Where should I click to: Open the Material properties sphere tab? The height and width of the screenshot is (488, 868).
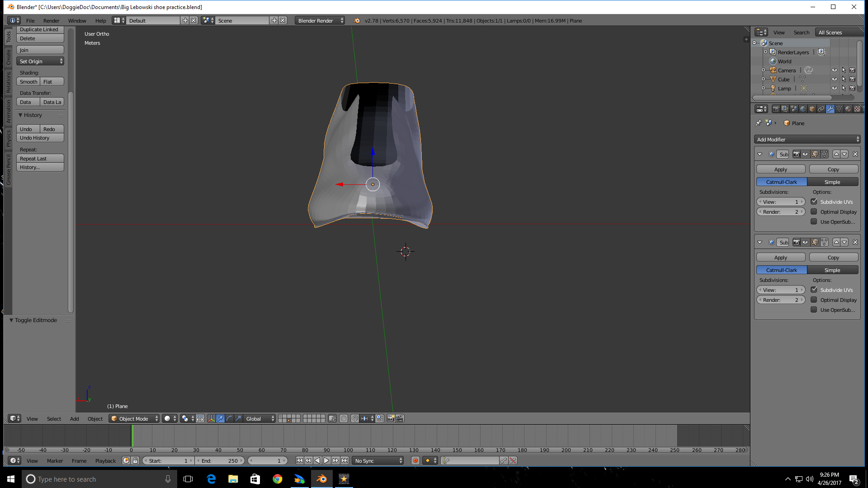click(848, 109)
